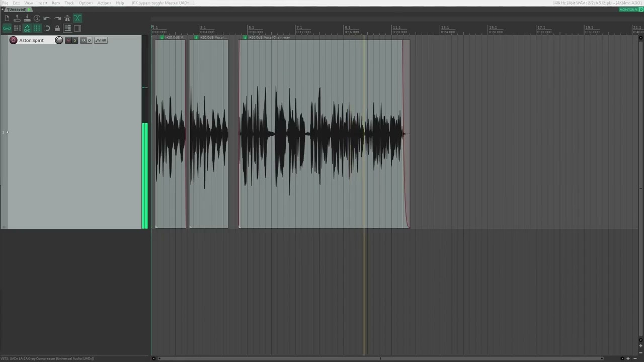This screenshot has height=362, width=644.
Task: Open the Track menu
Action: 69,3
